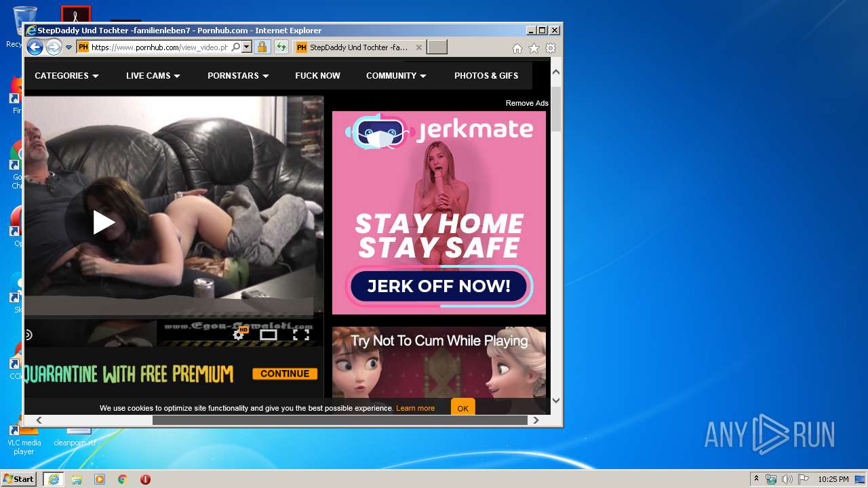
Task: Open File Explorer from the taskbar
Action: [77, 479]
